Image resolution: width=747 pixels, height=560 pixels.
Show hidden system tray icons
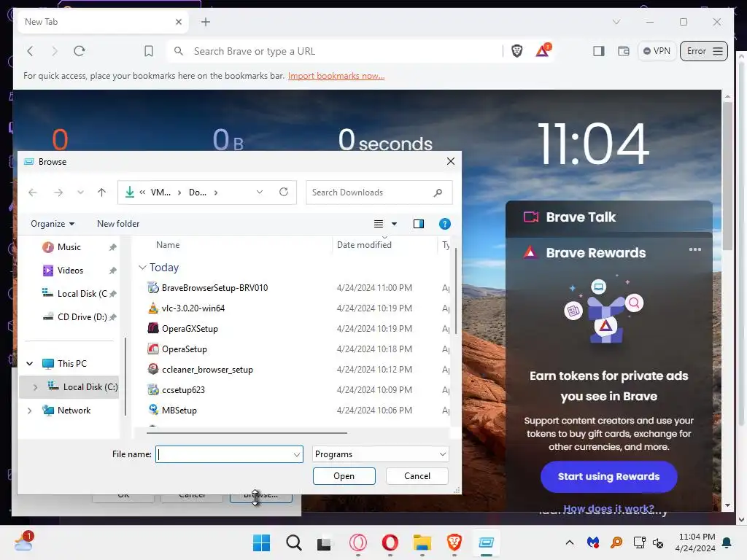pyautogui.click(x=569, y=542)
